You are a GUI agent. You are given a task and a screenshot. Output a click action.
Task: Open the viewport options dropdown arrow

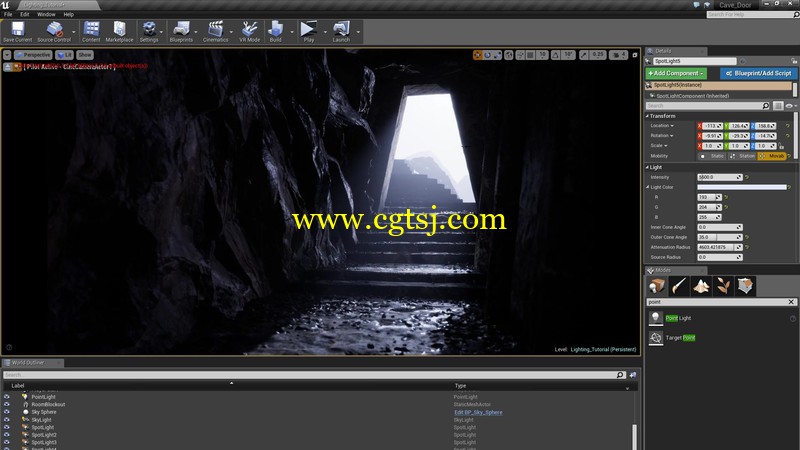click(7, 55)
